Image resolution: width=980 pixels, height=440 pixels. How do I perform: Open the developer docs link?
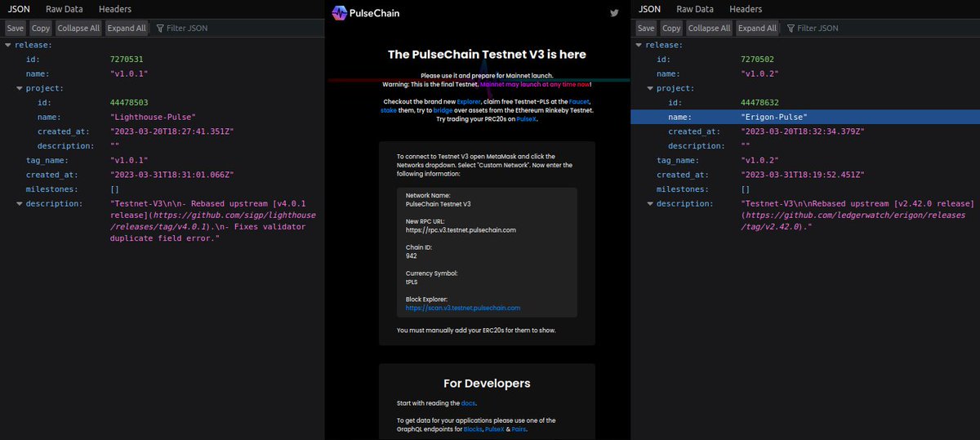click(x=467, y=403)
